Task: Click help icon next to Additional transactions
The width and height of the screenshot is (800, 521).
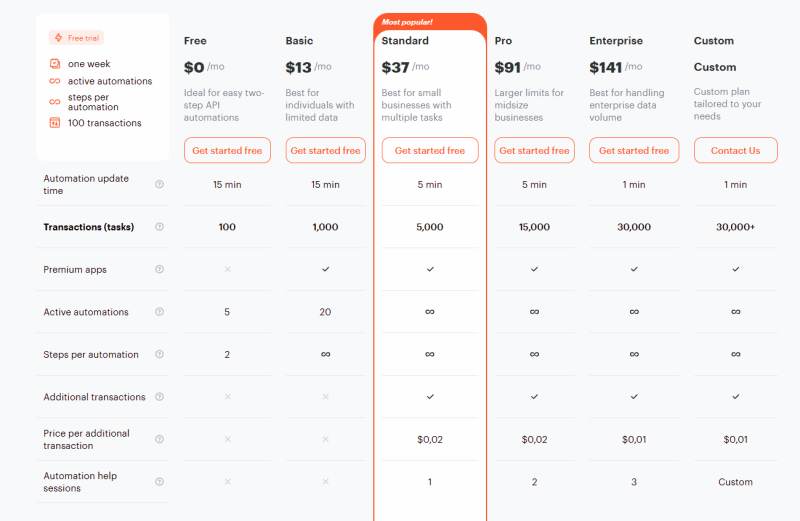Action: coord(159,397)
